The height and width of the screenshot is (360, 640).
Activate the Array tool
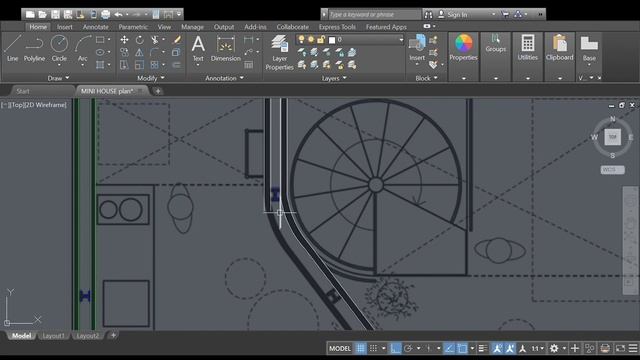[x=154, y=64]
